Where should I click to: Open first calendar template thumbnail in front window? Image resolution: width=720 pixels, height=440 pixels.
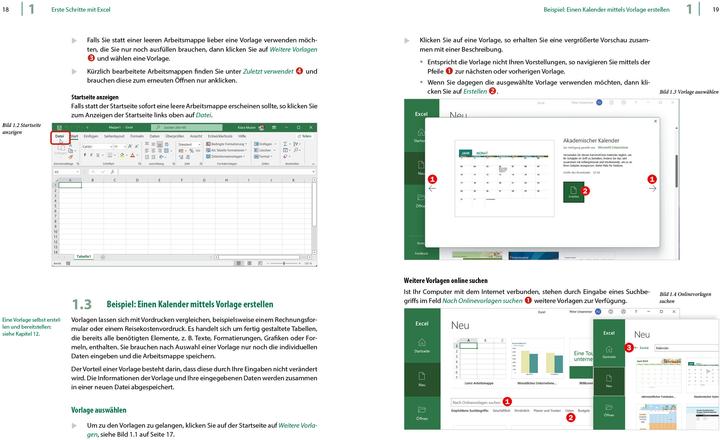point(658,375)
